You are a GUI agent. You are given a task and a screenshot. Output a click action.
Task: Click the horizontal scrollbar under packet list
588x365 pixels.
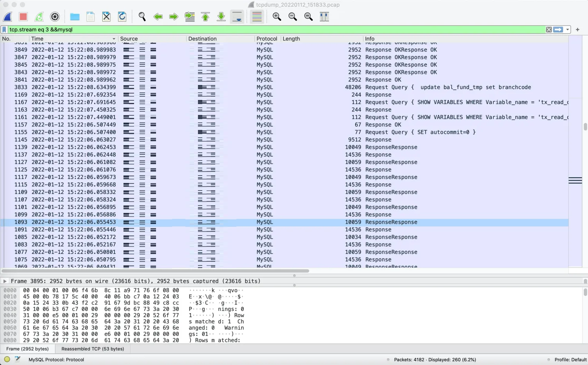pos(155,271)
